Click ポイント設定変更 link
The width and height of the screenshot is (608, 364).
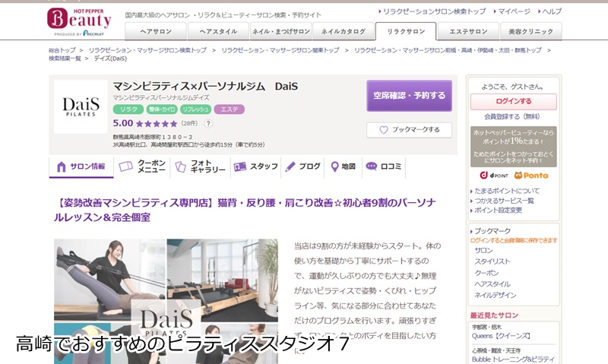point(499,210)
